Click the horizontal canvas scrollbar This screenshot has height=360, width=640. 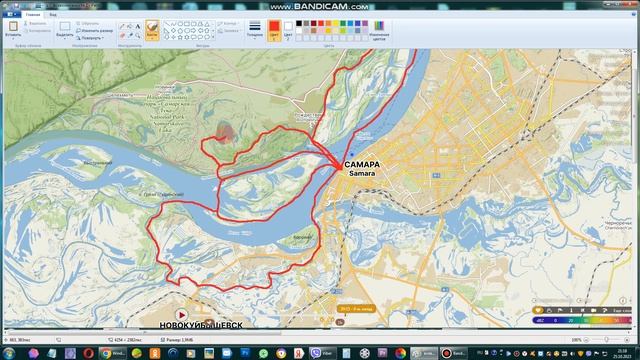(x=145, y=332)
